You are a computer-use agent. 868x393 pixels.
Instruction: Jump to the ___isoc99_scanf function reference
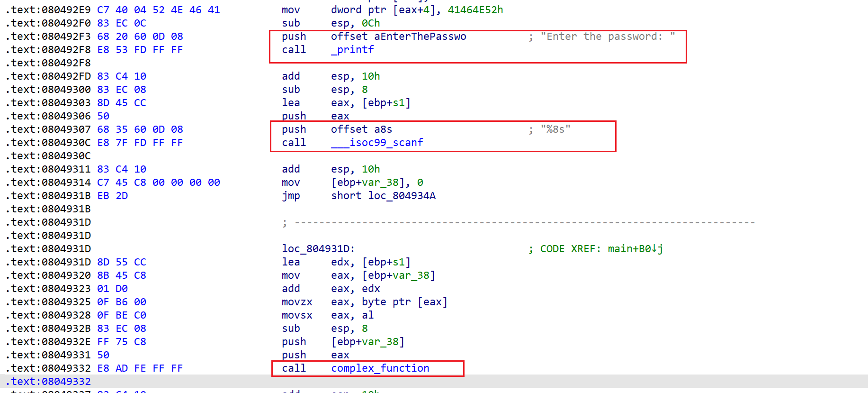(x=377, y=143)
